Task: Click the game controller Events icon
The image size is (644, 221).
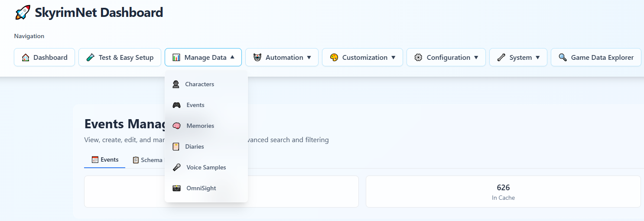Action: click(176, 105)
